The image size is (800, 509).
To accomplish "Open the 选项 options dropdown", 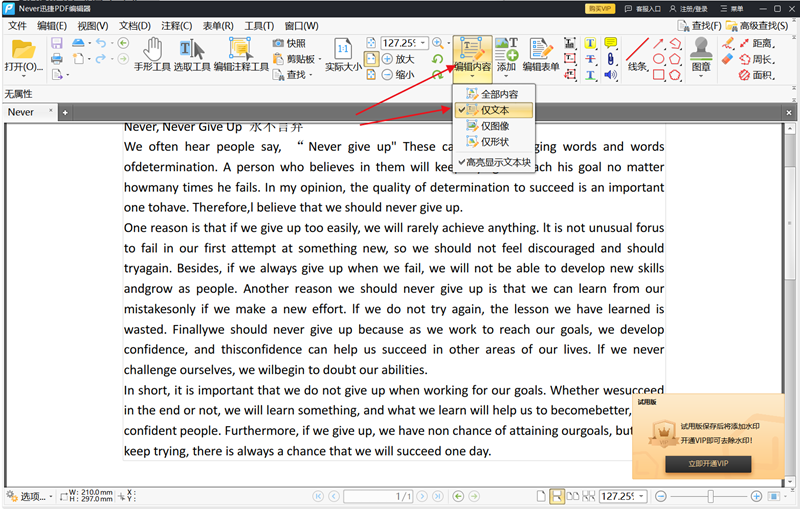I will 29,496.
